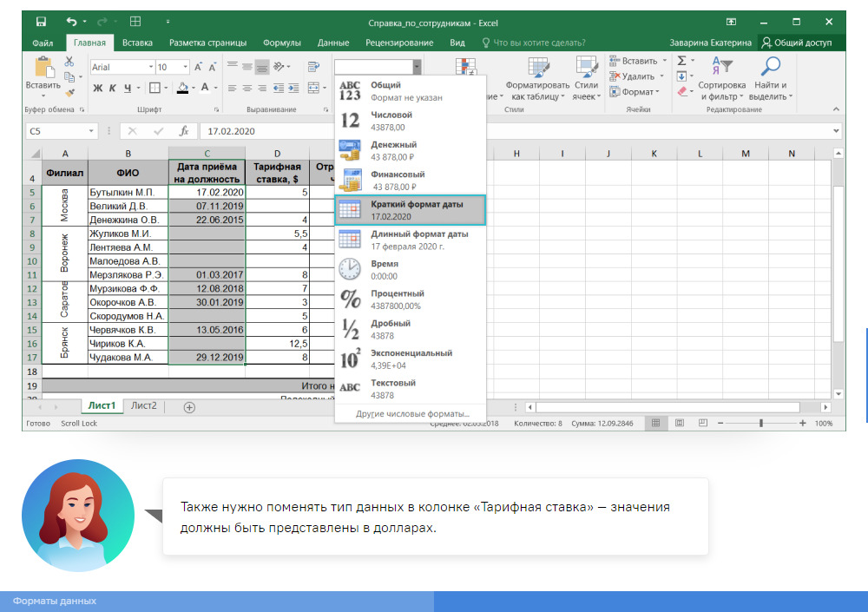Click the AutoSum sigma icon
This screenshot has height=612, width=868.
[681, 61]
